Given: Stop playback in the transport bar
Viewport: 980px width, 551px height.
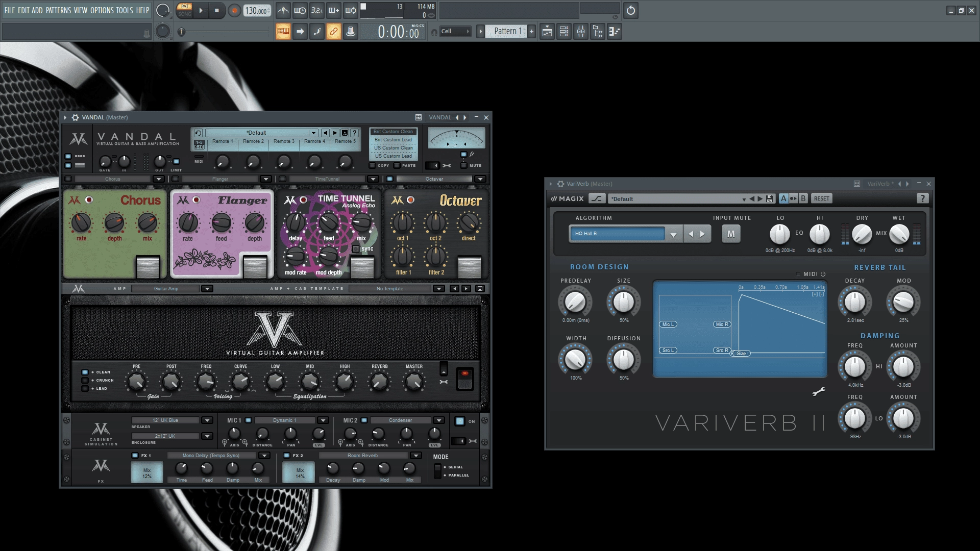Looking at the screenshot, I should (x=216, y=10).
